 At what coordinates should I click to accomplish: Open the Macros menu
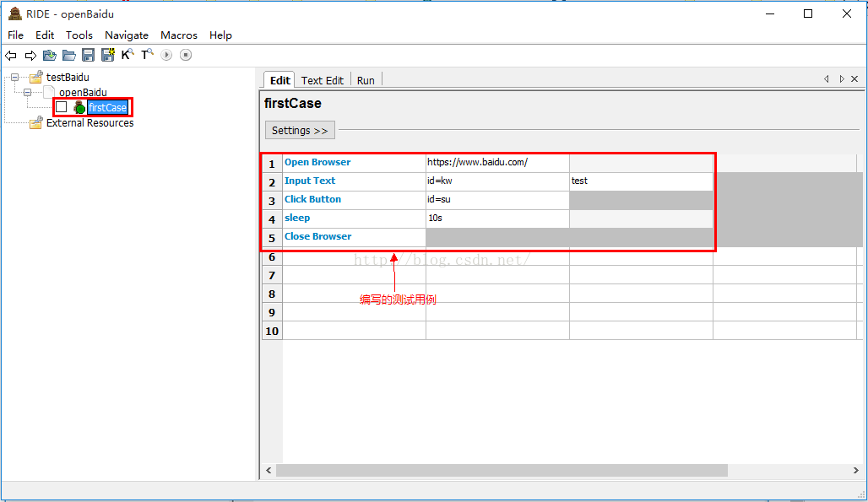[x=179, y=35]
